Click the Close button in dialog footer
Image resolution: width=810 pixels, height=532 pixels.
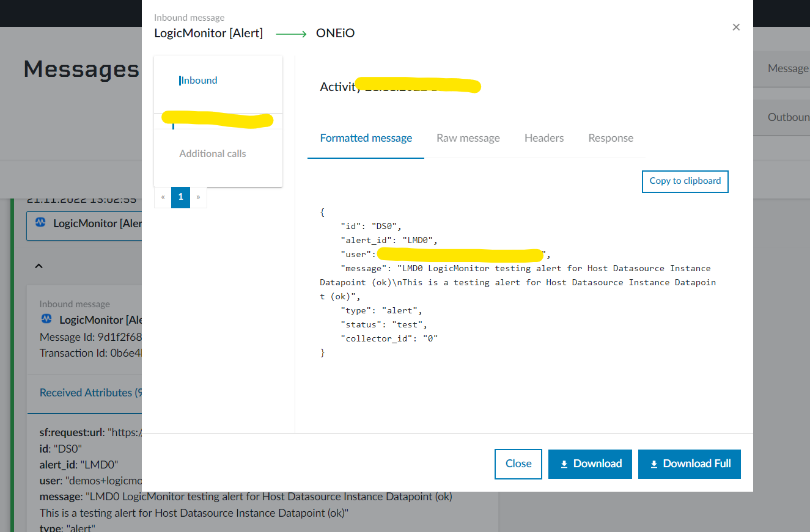coord(518,464)
